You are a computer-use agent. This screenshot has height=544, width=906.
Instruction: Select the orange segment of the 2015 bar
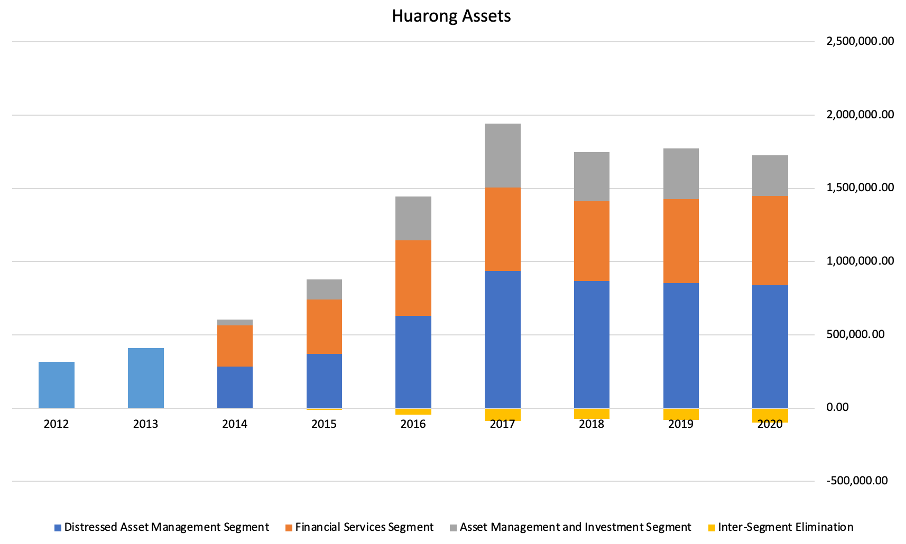(x=324, y=327)
